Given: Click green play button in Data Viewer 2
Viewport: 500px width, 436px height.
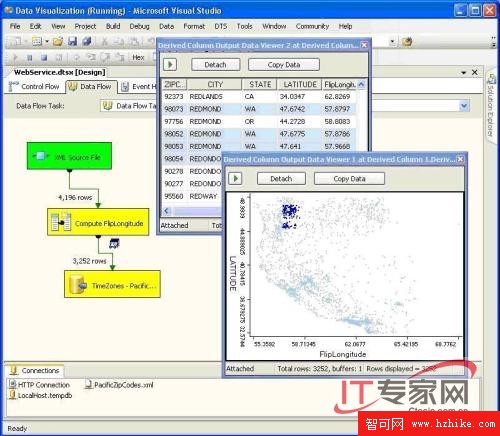Looking at the screenshot, I should pos(170,64).
